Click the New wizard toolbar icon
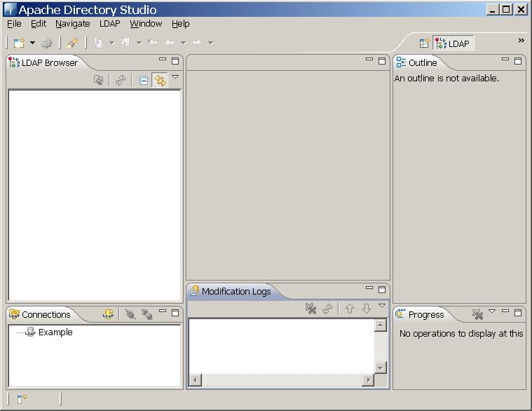Image resolution: width=532 pixels, height=411 pixels. [19, 43]
